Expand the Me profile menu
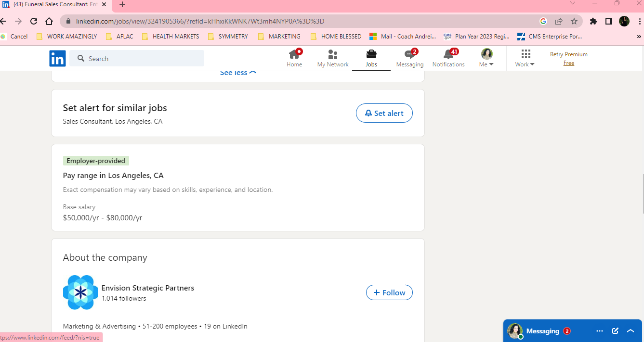This screenshot has width=644, height=342. 487,58
